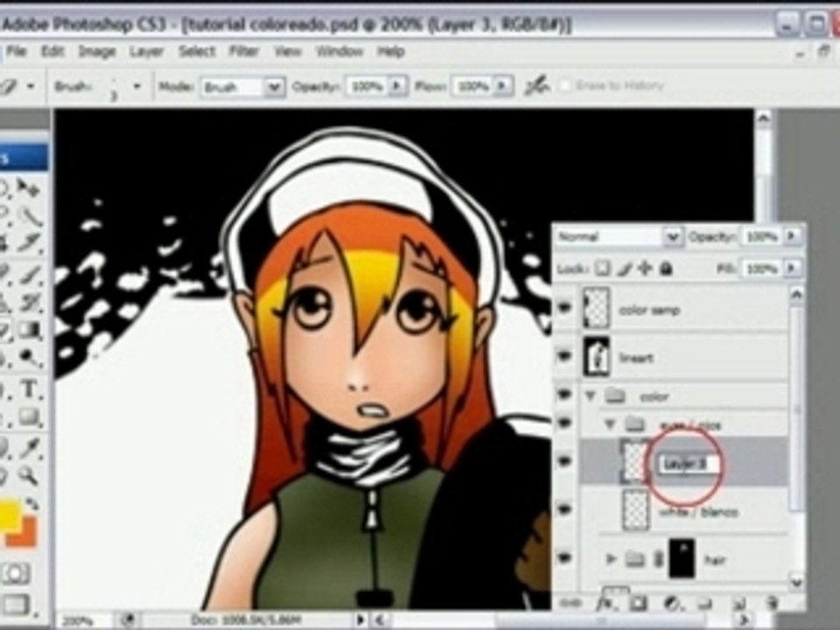
Task: Open the Flow slider arrow
Action: coord(502,86)
